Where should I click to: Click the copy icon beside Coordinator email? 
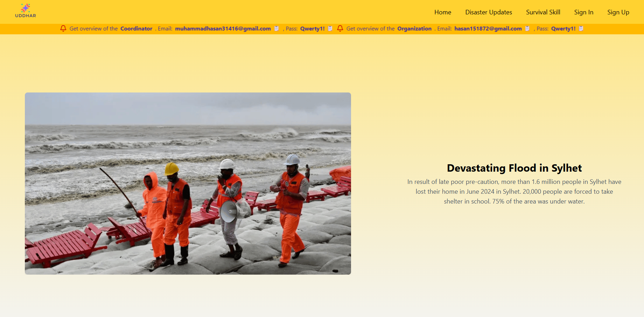pos(276,29)
